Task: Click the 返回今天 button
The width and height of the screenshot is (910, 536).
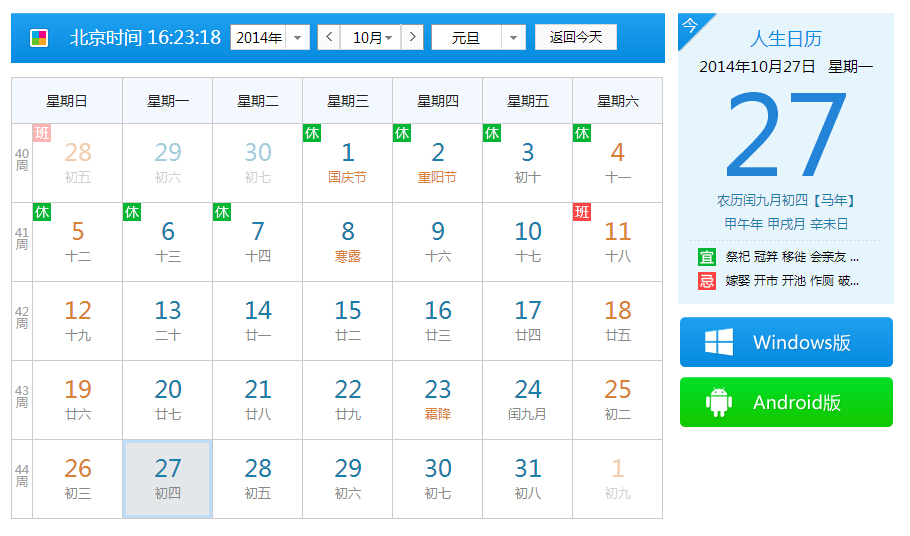Action: point(575,38)
